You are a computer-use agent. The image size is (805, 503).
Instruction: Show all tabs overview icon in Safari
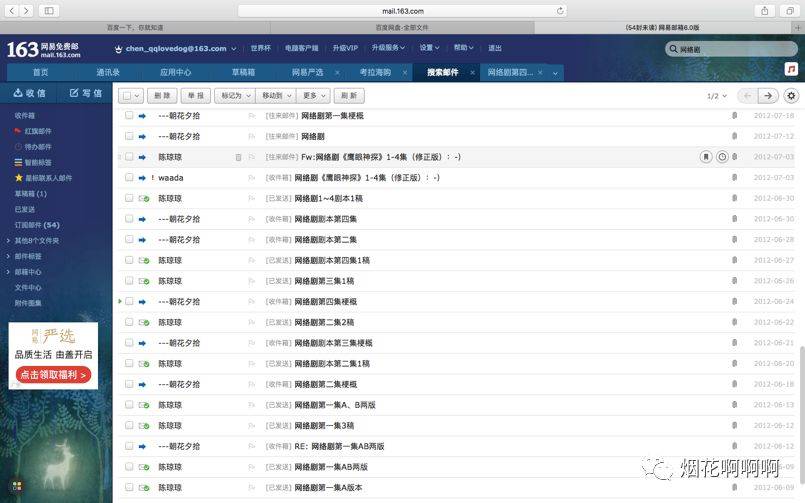[x=790, y=11]
